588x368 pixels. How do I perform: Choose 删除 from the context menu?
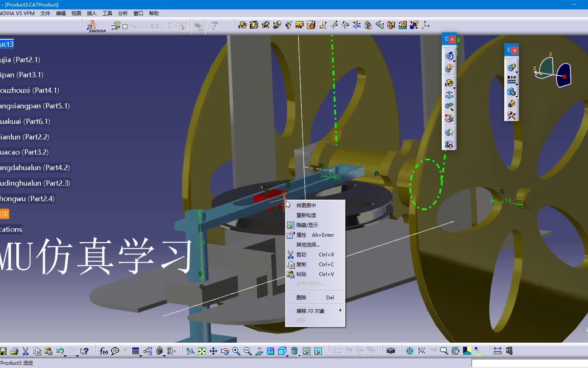(301, 297)
